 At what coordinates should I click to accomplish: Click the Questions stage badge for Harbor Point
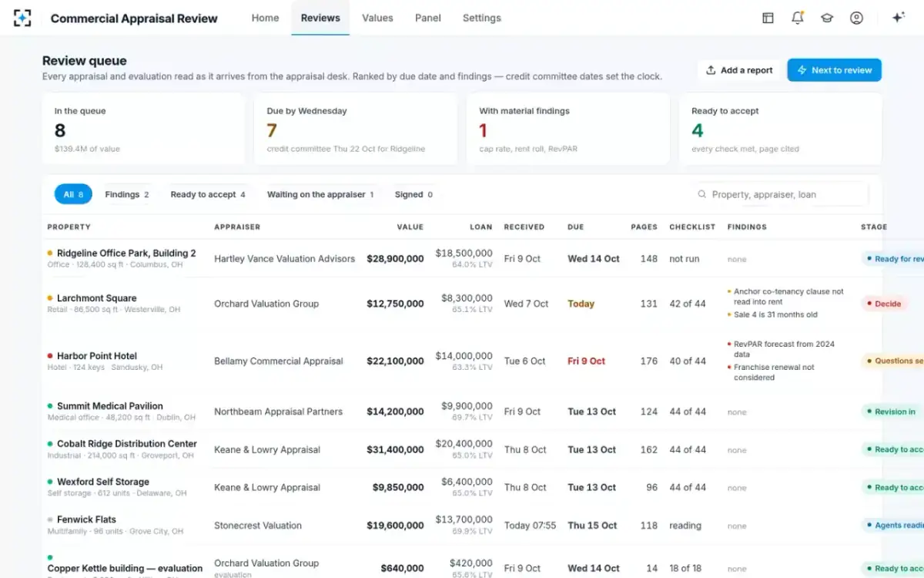tap(892, 361)
